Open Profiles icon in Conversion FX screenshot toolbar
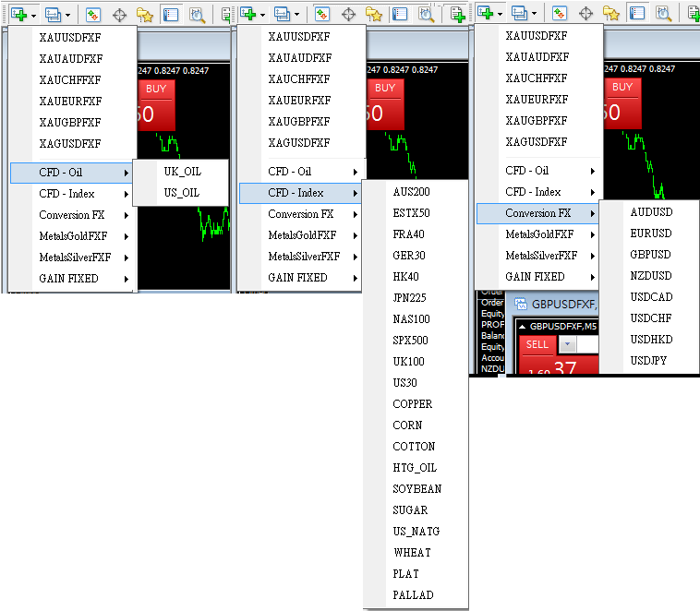 click(520, 13)
